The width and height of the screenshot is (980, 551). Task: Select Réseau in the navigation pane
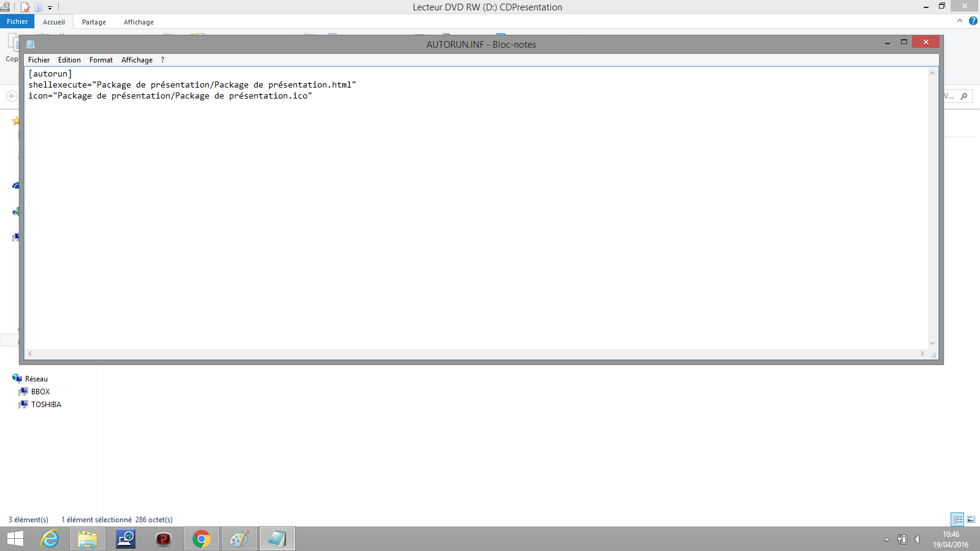[36, 379]
